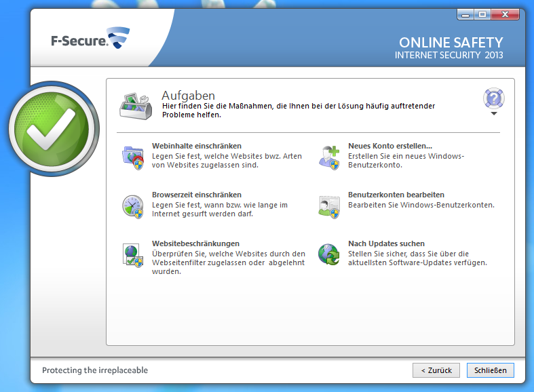534x392 pixels.
Task: Open Browserzeit einschränken task
Action: coord(197,195)
